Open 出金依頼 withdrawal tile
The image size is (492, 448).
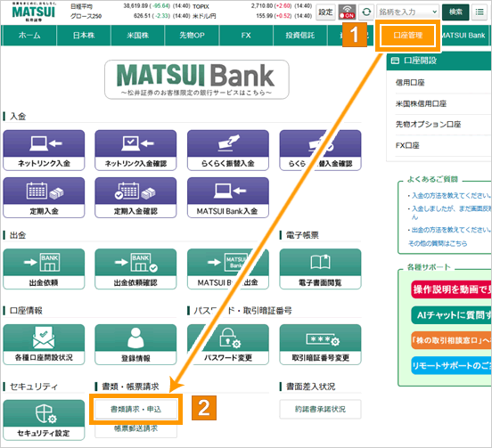point(44,269)
